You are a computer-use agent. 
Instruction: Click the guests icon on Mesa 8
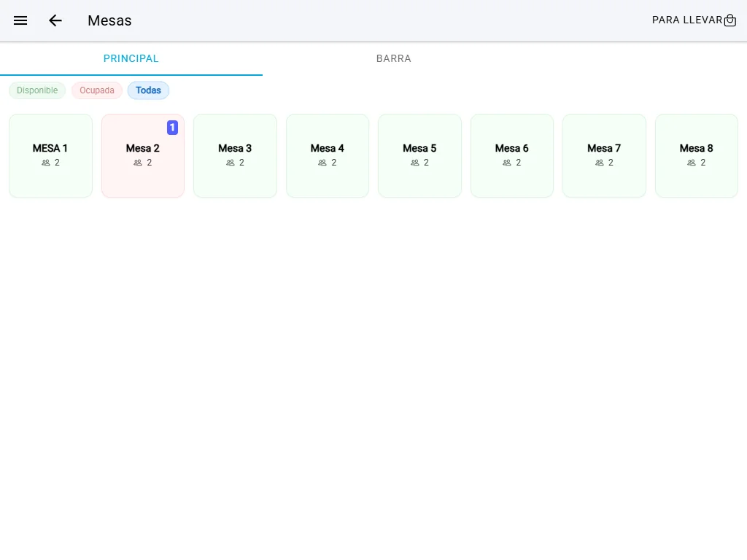click(x=692, y=163)
